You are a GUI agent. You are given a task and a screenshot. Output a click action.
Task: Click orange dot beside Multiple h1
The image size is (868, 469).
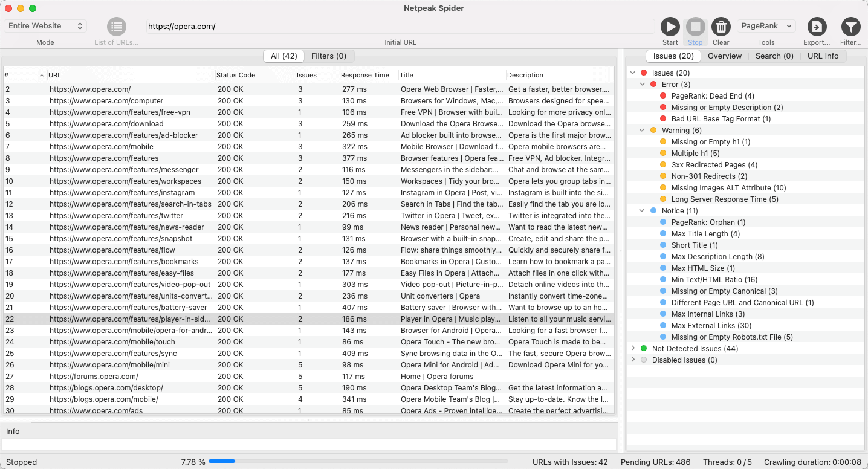[x=663, y=154]
